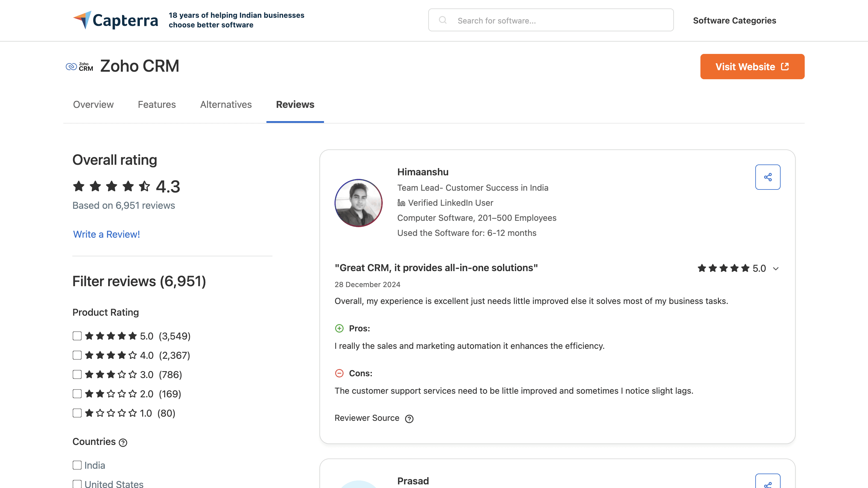
Task: Open the Reviewer Source help tooltip
Action: [x=410, y=419]
